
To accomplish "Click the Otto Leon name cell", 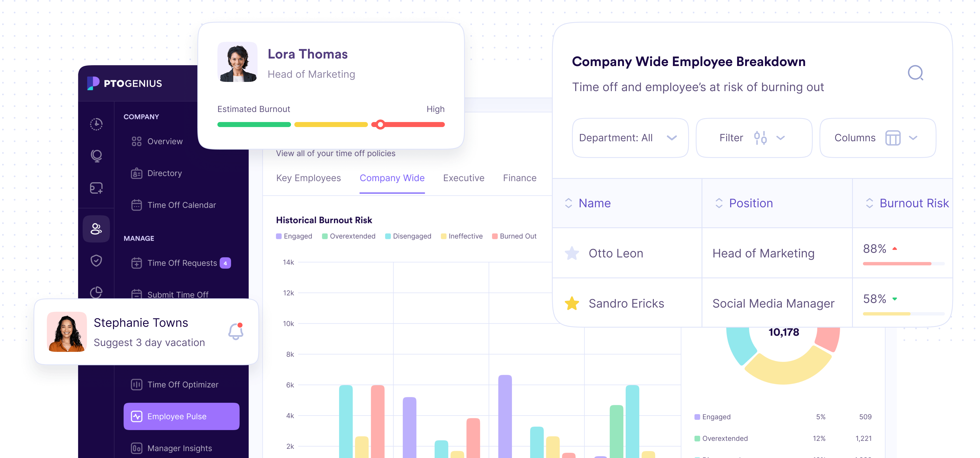I will (627, 253).
